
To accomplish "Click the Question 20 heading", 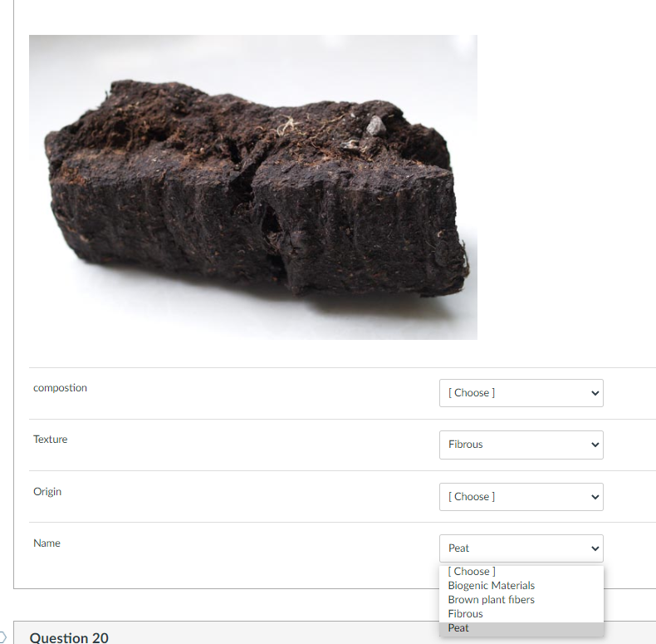I will (x=69, y=637).
